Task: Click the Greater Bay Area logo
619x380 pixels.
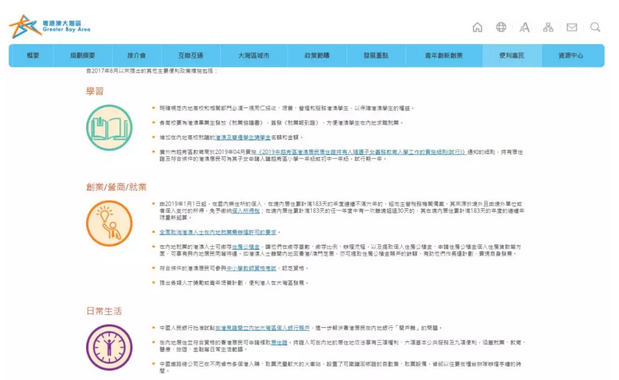Action: (50, 26)
